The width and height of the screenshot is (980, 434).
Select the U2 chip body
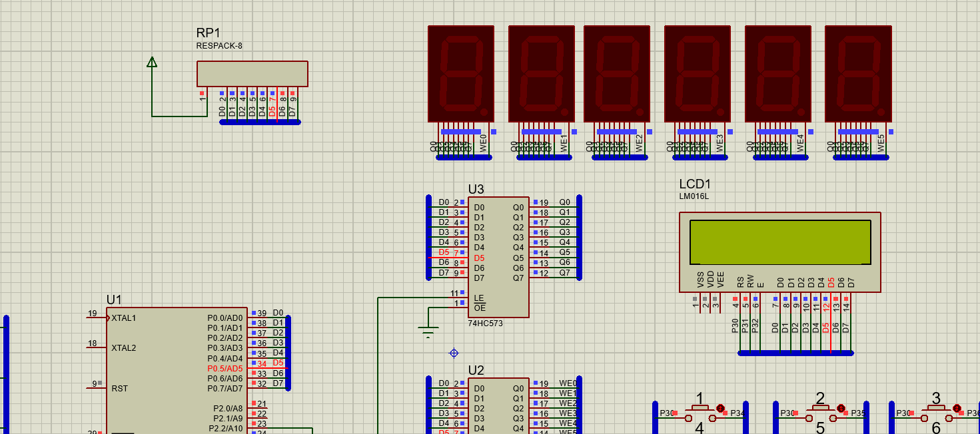tap(498, 406)
